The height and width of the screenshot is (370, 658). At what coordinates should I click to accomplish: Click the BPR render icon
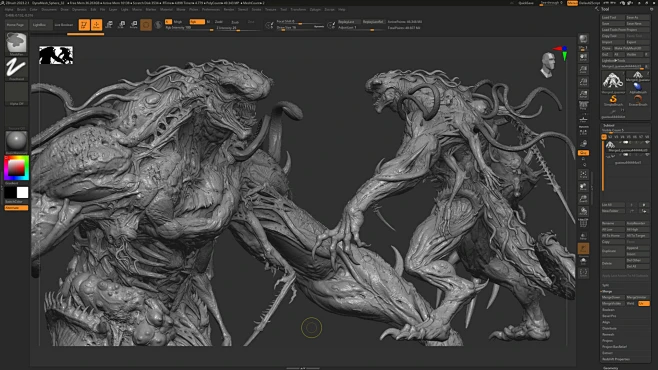pos(583,39)
